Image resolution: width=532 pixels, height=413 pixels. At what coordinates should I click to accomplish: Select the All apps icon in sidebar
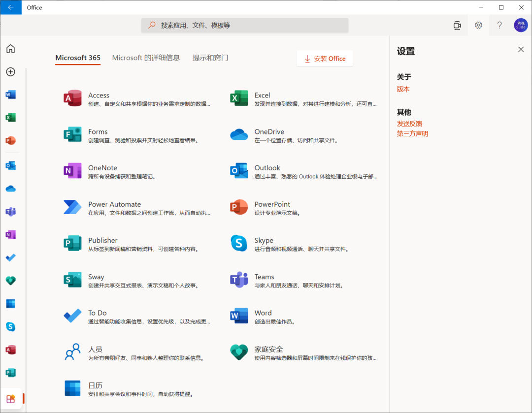pos(10,399)
